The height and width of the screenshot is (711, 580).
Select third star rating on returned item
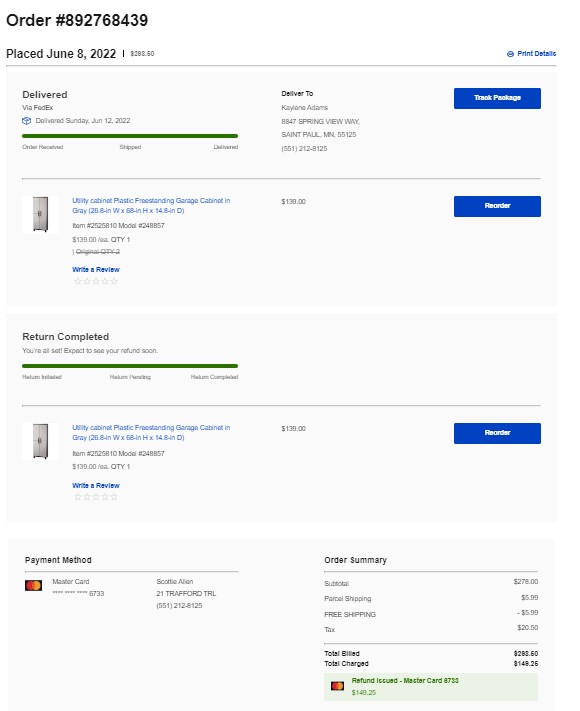pyautogui.click(x=96, y=497)
